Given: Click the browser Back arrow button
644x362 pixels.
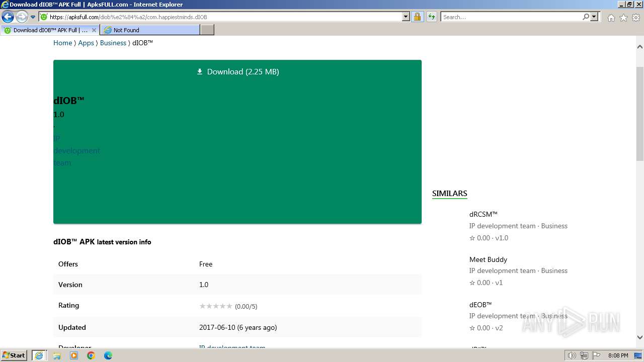Looking at the screenshot, I should (x=8, y=17).
